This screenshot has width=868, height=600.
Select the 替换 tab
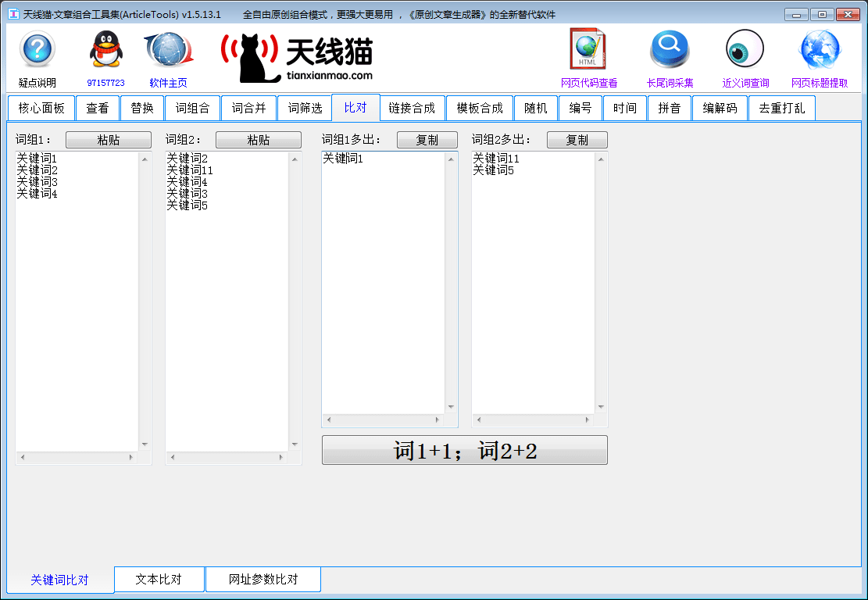pos(142,108)
